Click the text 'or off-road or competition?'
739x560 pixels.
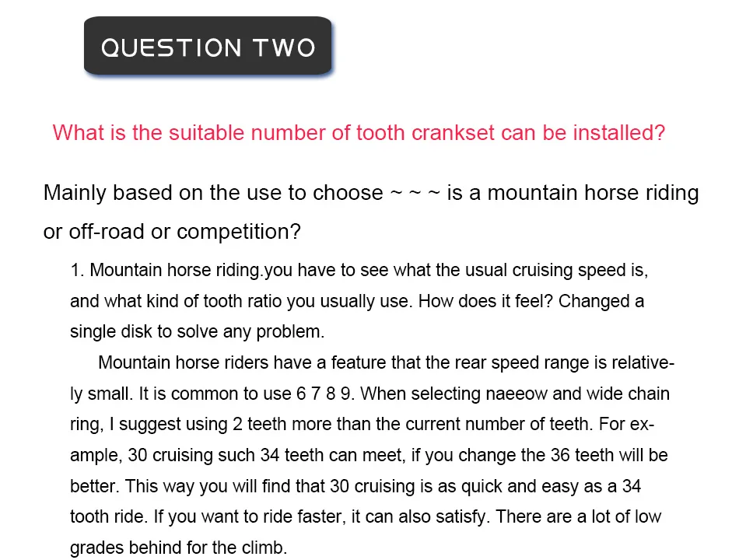tap(172, 232)
